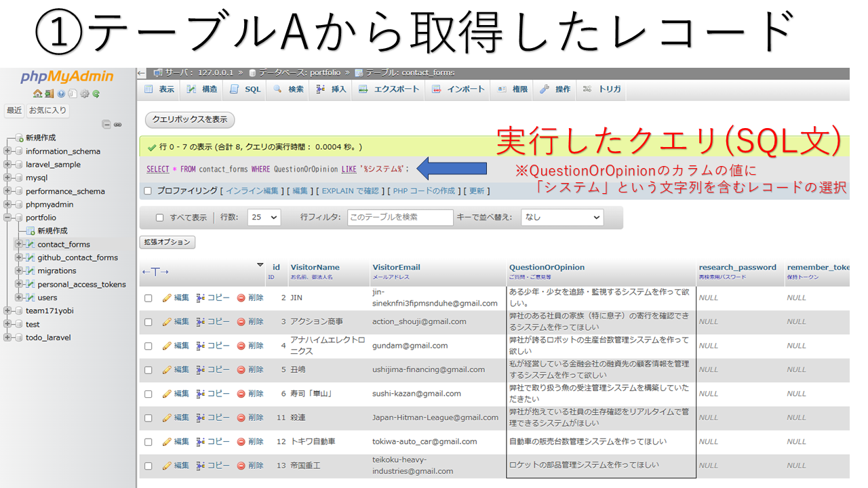Click the copy icon for the アクション商事 row
The width and height of the screenshot is (868, 488).
201,321
